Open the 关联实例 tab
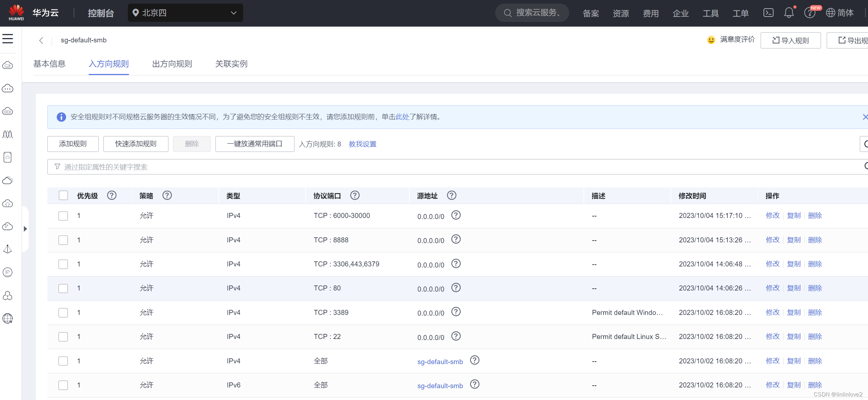This screenshot has width=868, height=400. [231, 64]
